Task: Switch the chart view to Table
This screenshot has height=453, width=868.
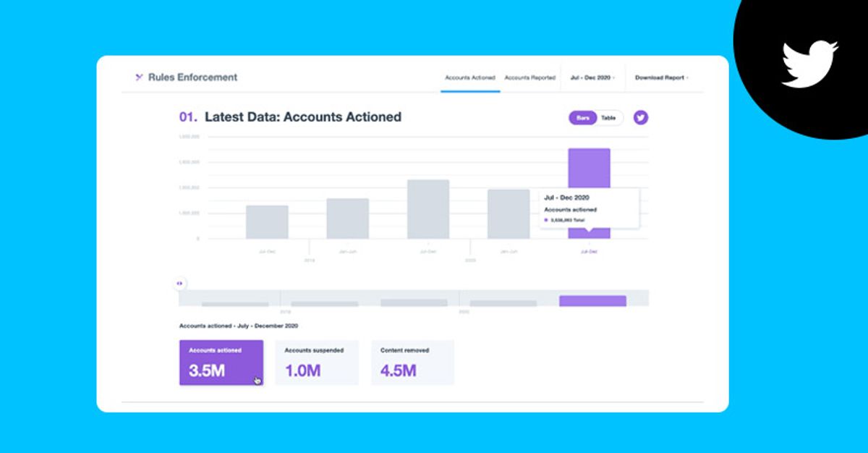Action: [x=608, y=117]
